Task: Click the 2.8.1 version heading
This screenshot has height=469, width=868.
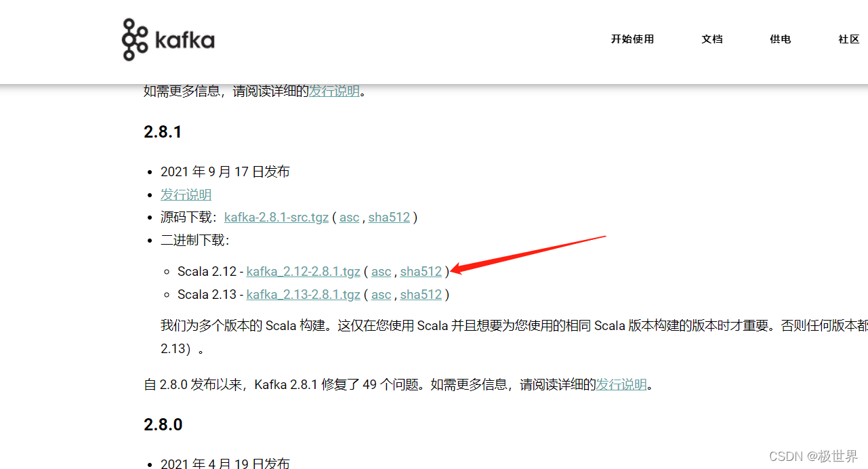Action: [163, 131]
